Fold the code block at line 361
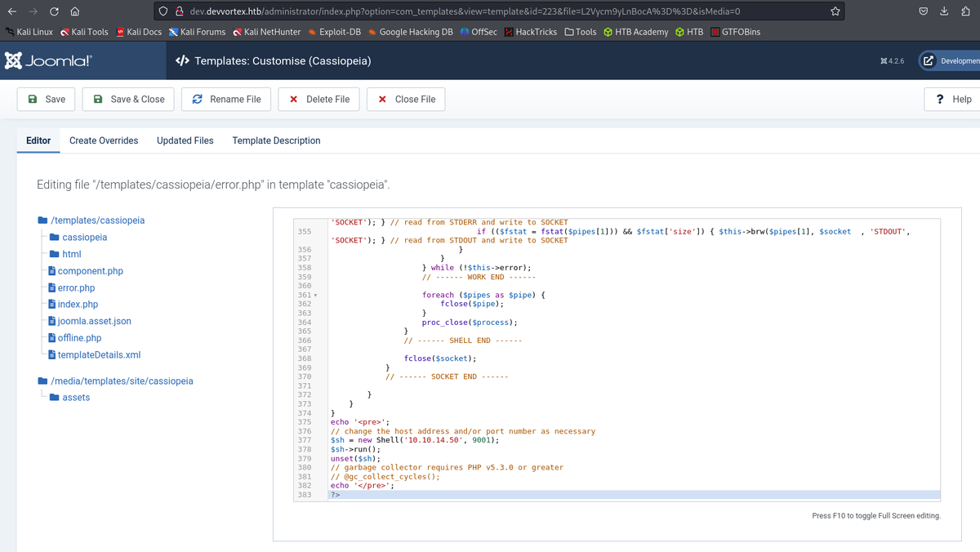 tap(315, 295)
